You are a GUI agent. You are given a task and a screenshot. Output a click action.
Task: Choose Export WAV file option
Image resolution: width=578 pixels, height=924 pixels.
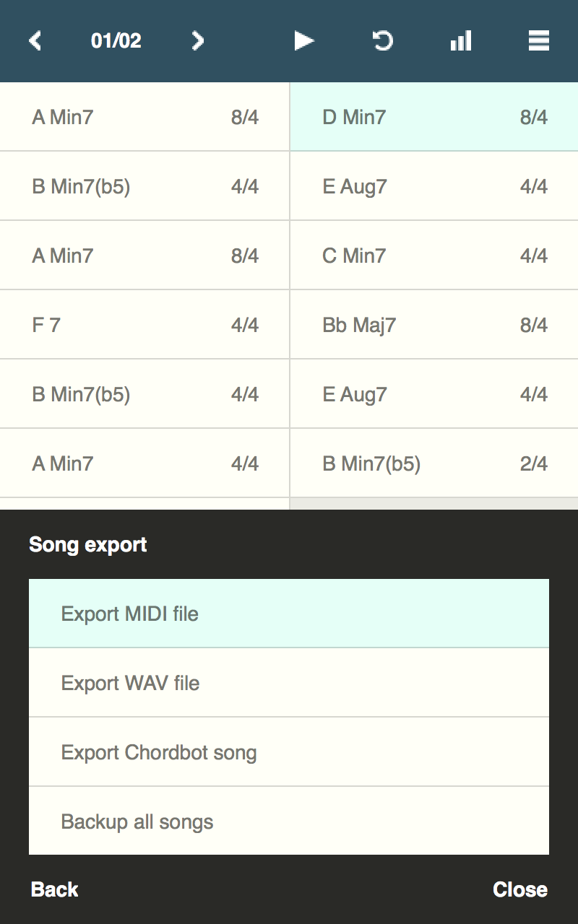point(289,683)
